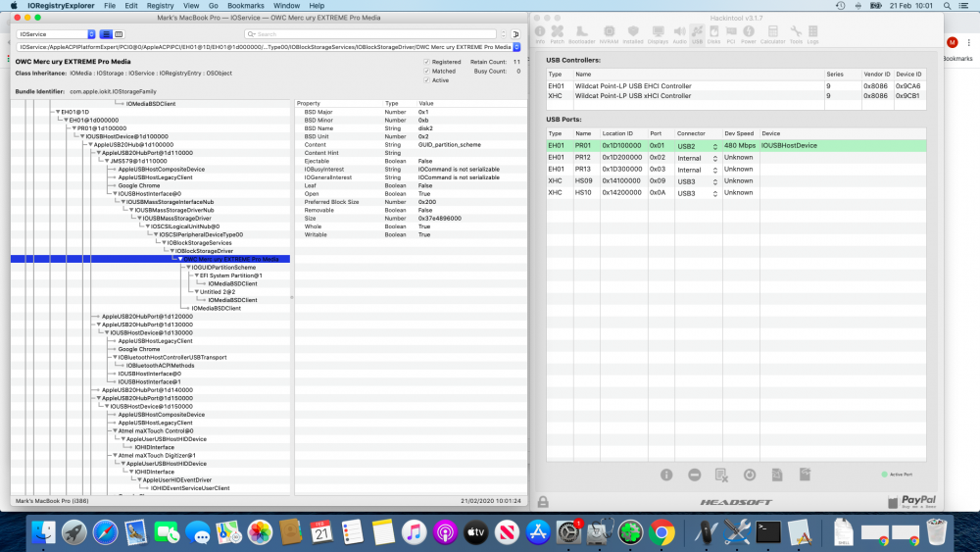This screenshot has width=980, height=552.
Task: Click the Calculator toolbar icon
Action: [x=773, y=36]
